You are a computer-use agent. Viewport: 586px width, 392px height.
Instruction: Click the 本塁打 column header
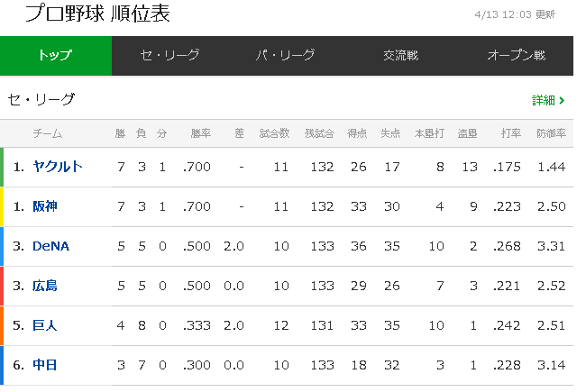[x=429, y=133]
